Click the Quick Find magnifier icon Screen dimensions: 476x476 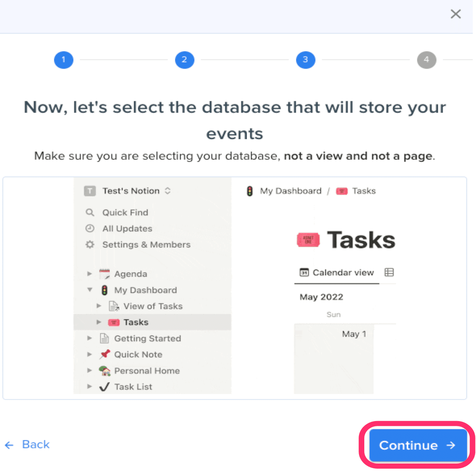(90, 213)
